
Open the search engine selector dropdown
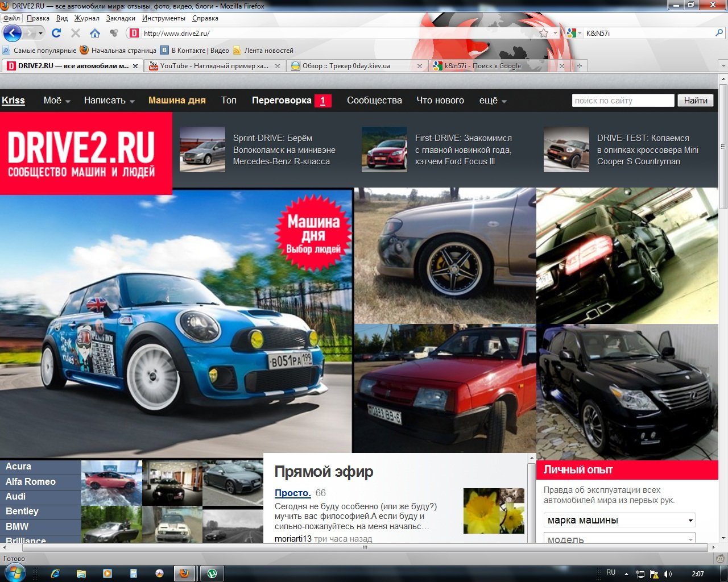pyautogui.click(x=580, y=33)
